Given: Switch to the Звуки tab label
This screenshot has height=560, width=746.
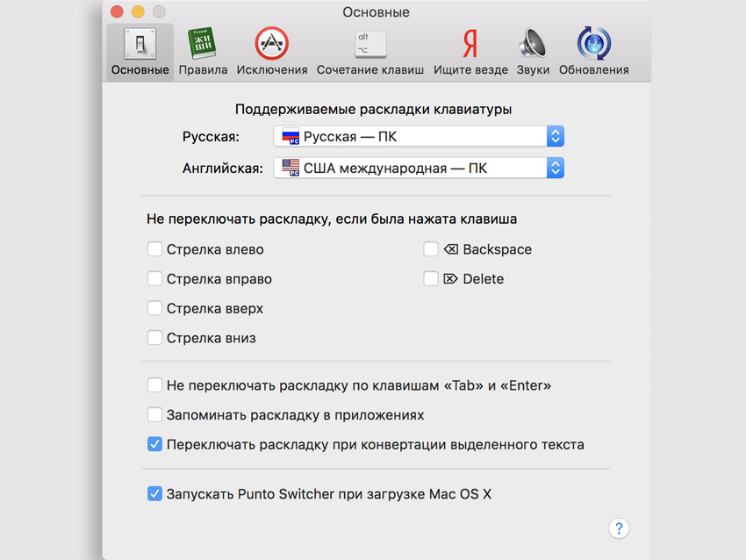Looking at the screenshot, I should pyautogui.click(x=533, y=70).
